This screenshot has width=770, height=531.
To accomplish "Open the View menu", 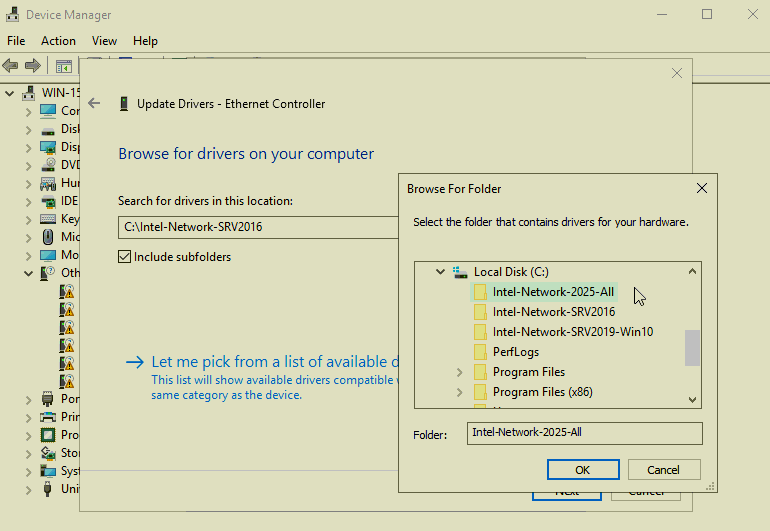I will [x=104, y=41].
